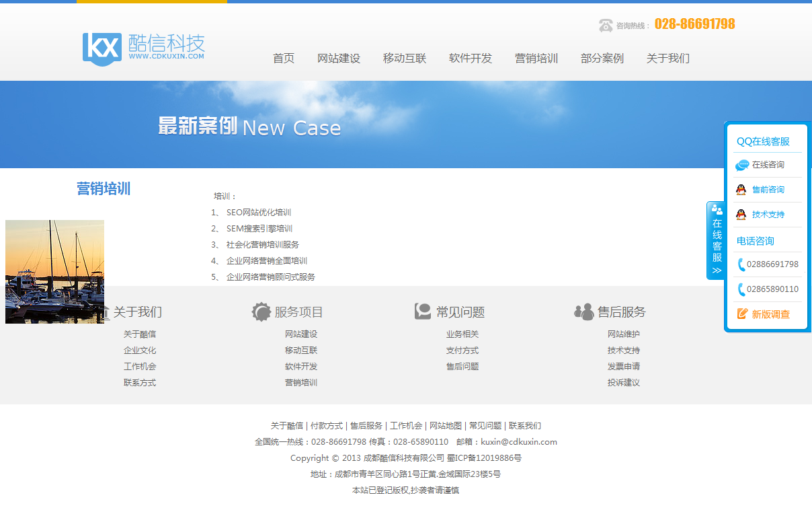Click the marina sunset thumbnail image
Viewport: 812px width, 512px height.
click(x=54, y=271)
